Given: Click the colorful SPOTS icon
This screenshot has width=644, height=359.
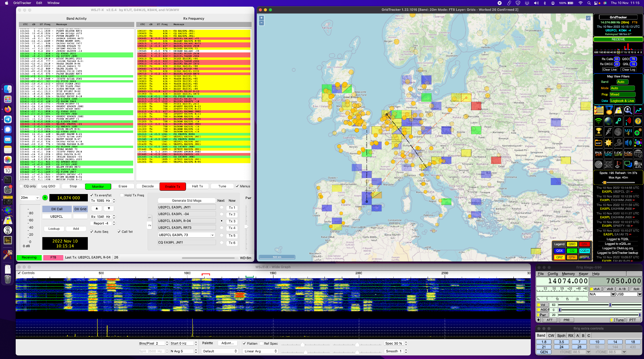Looking at the screenshot, I should [638, 143].
